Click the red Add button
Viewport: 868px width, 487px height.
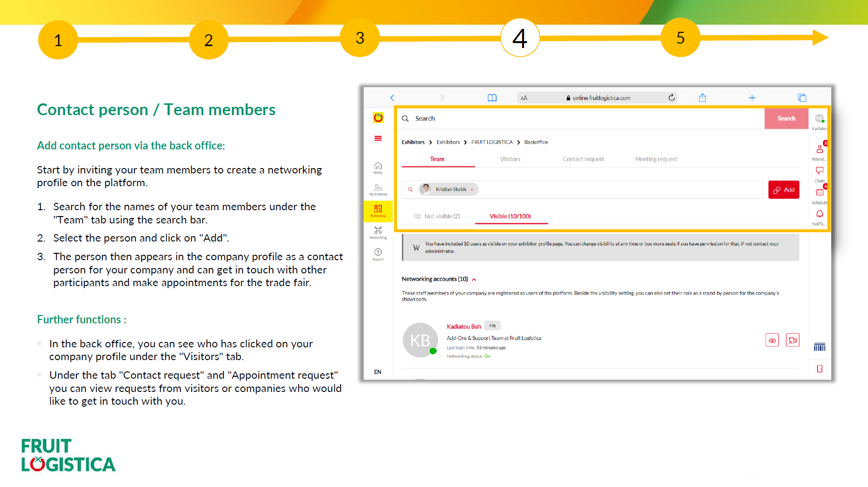point(784,190)
